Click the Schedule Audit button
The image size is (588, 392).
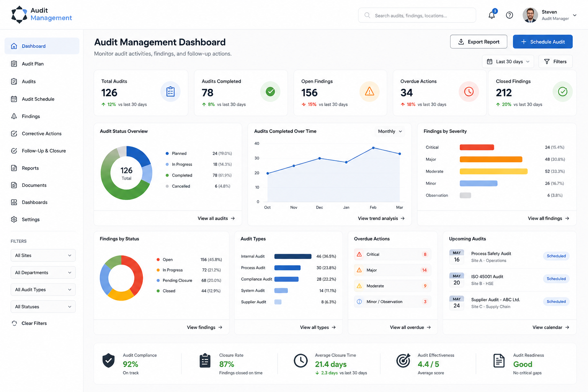tap(542, 42)
